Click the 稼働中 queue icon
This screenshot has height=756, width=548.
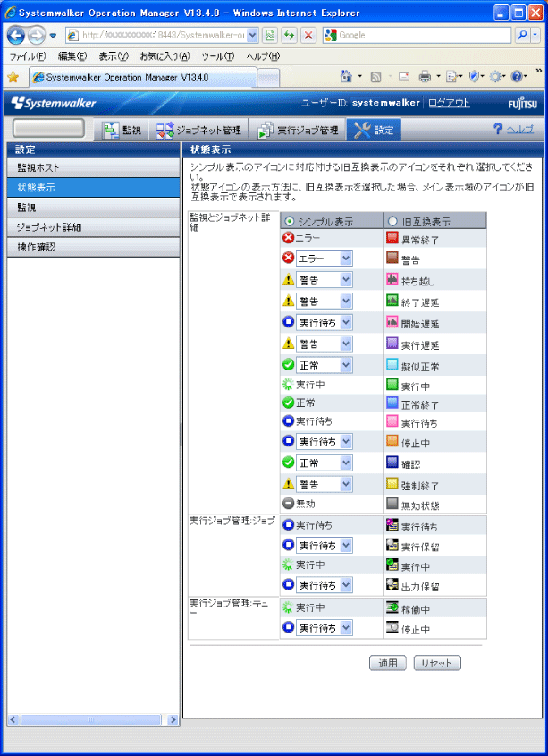point(392,608)
